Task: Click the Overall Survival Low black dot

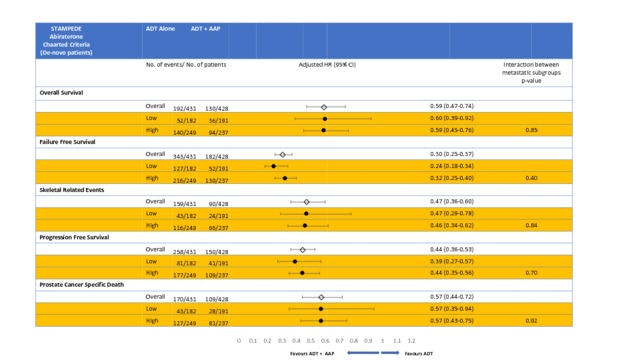Action: [x=325, y=119]
